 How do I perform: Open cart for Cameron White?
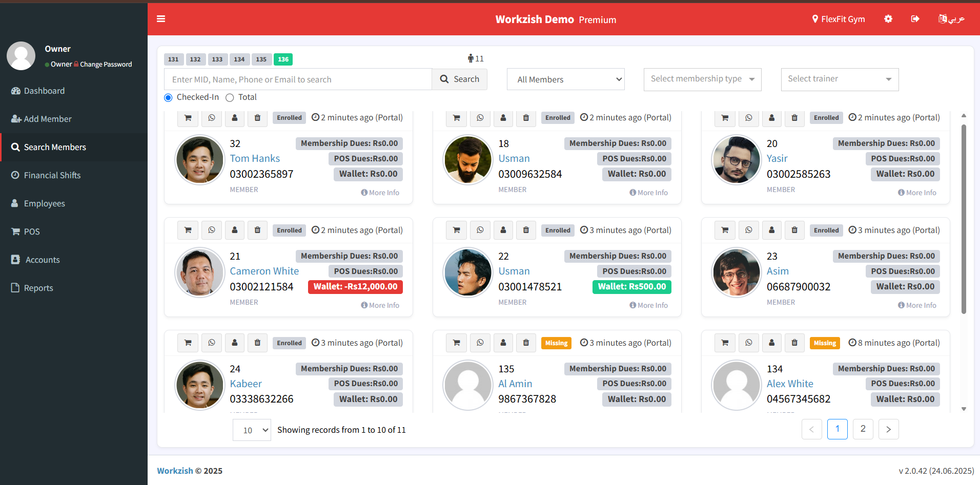pyautogui.click(x=188, y=230)
